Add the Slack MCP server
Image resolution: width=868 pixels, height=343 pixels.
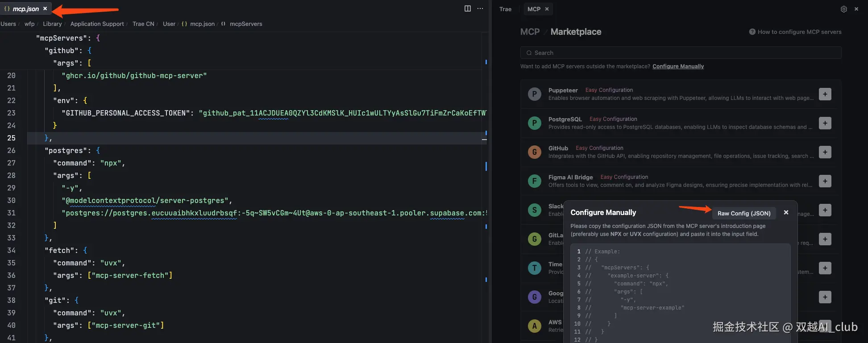click(x=825, y=210)
